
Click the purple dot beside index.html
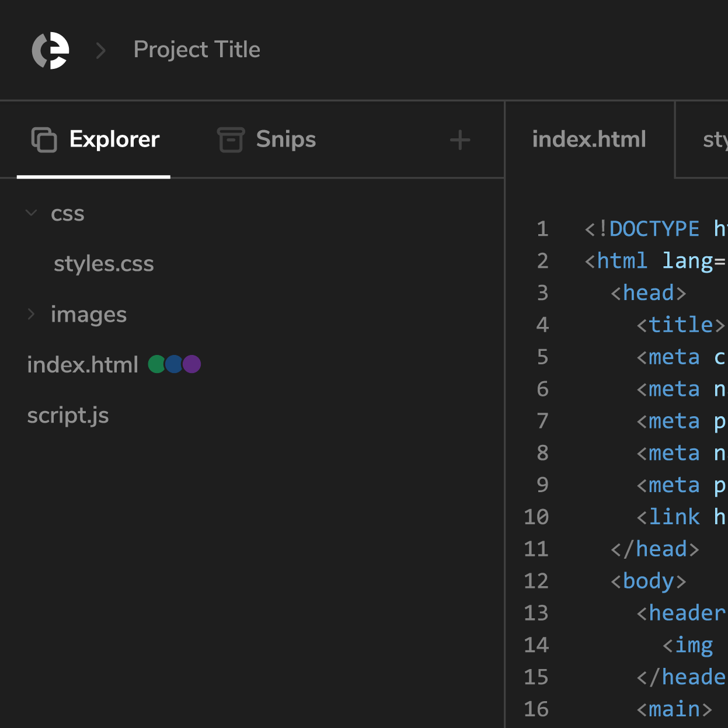[x=193, y=364]
